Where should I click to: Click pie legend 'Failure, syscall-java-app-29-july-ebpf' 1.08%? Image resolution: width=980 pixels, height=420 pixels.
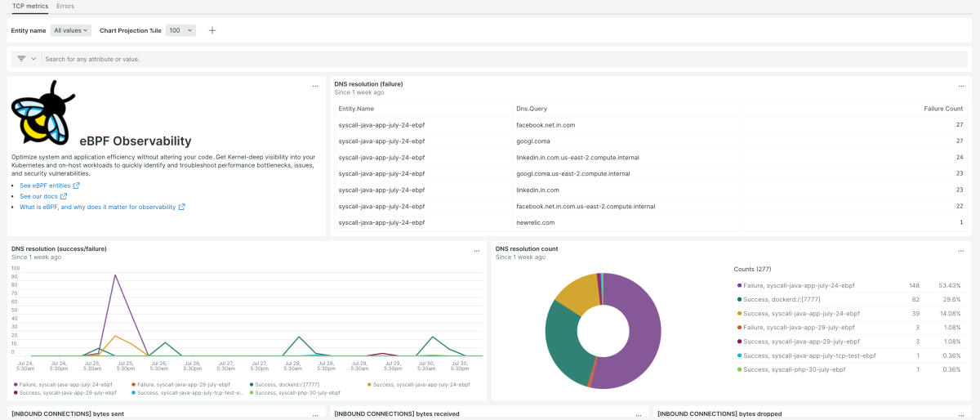pos(849,328)
